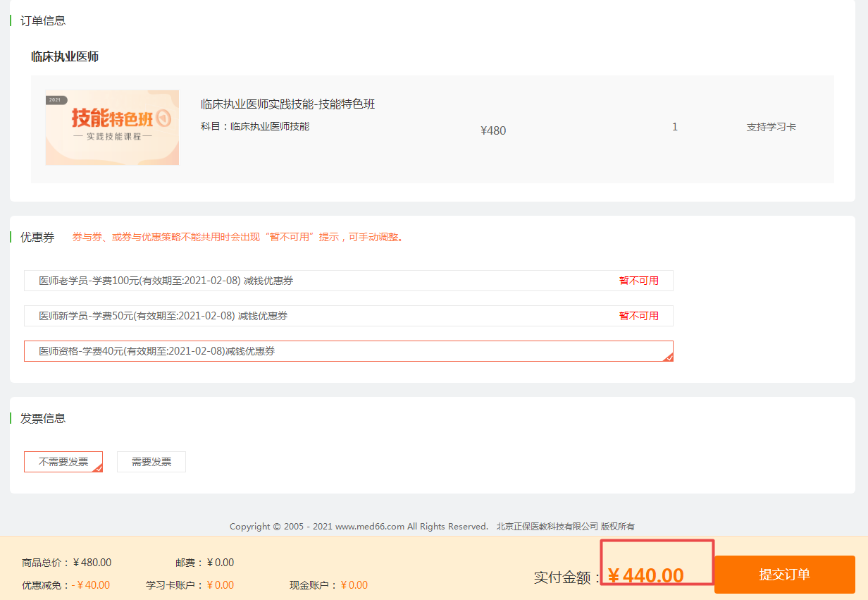Viewport: 868px width, 600px height.
Task: Click 暂不可用 label on the 100元 coupon
Action: [x=638, y=281]
